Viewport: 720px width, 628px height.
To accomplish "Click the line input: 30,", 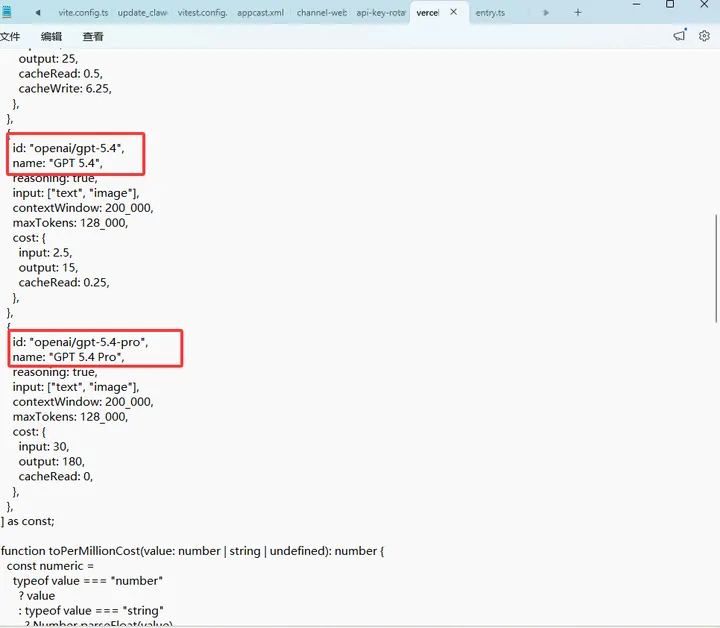I will click(x=44, y=446).
